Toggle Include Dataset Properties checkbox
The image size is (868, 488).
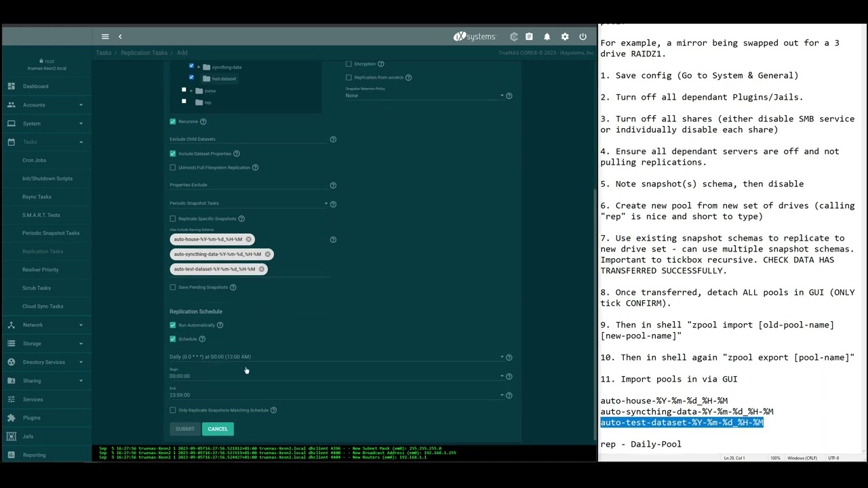173,154
